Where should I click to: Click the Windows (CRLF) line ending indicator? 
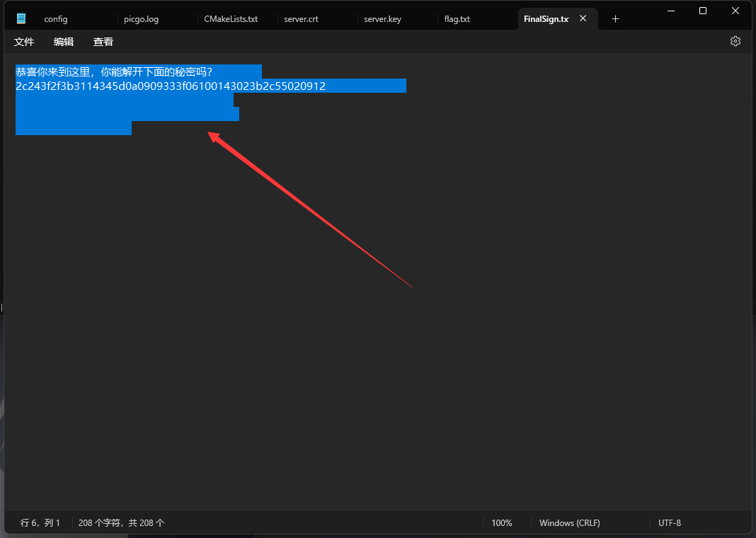pyautogui.click(x=569, y=523)
